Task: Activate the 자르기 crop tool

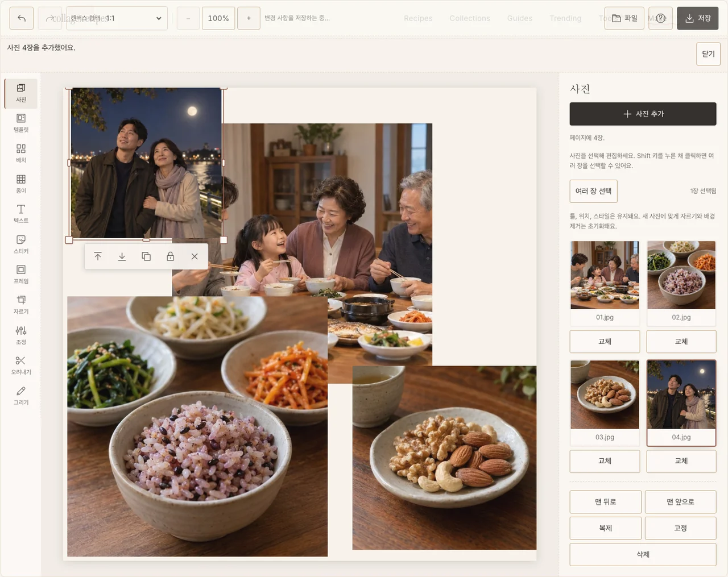Action: (x=21, y=305)
